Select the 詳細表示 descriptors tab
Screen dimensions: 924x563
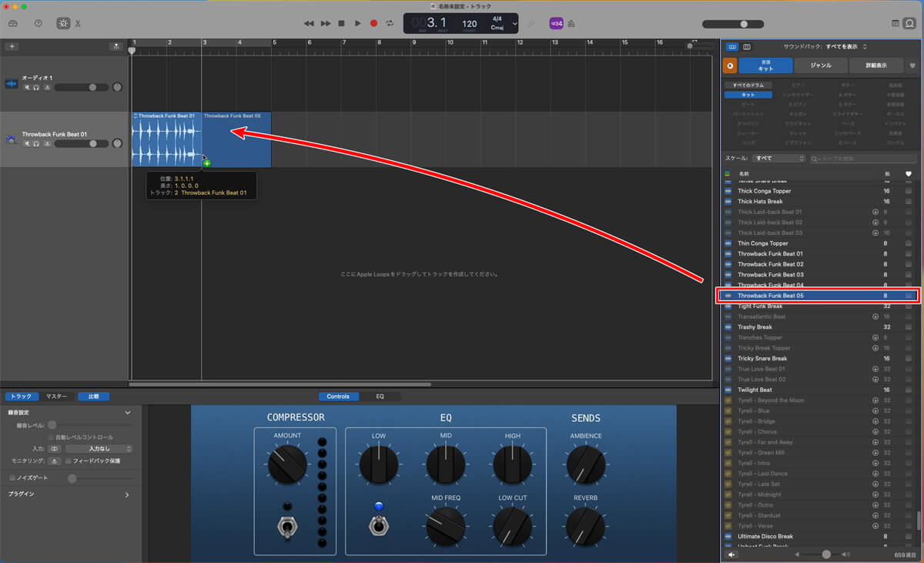[x=876, y=65]
